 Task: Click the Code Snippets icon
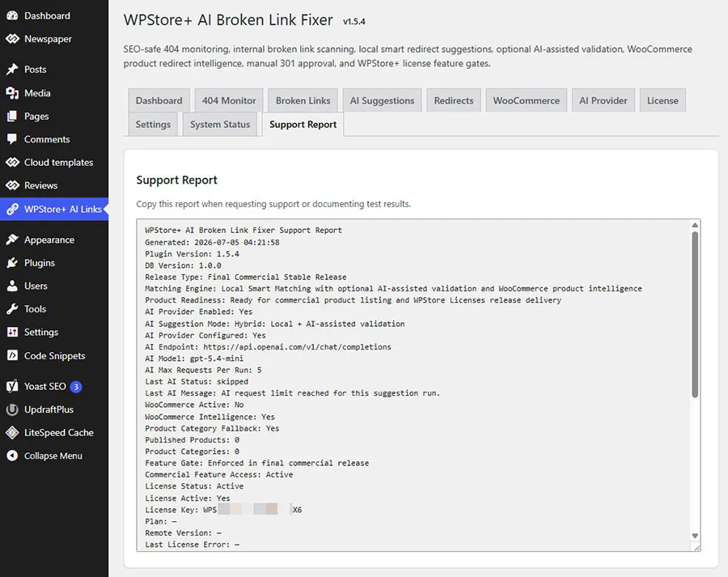[x=12, y=356]
